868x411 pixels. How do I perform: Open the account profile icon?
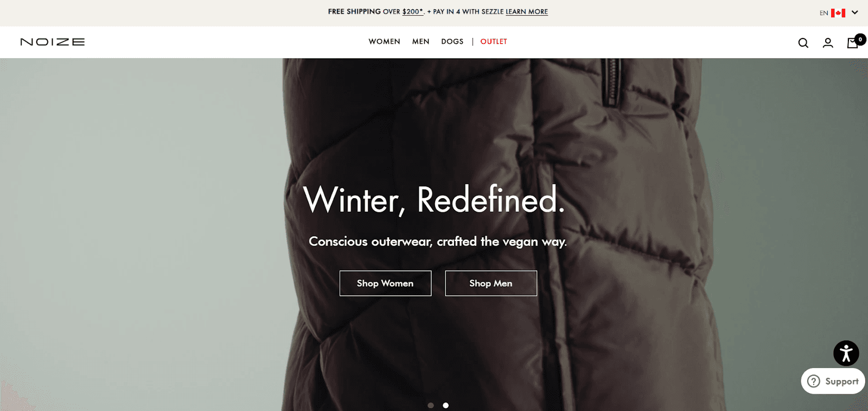point(828,43)
